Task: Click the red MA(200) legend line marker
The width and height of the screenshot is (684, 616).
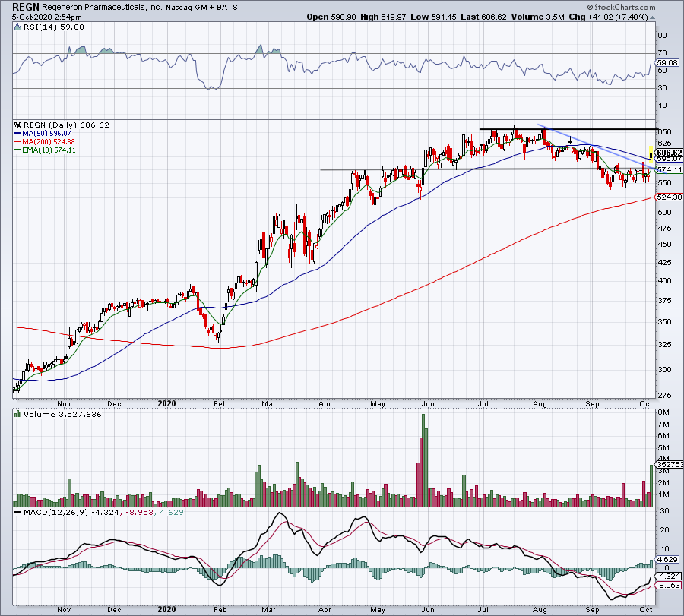Action: 18,142
